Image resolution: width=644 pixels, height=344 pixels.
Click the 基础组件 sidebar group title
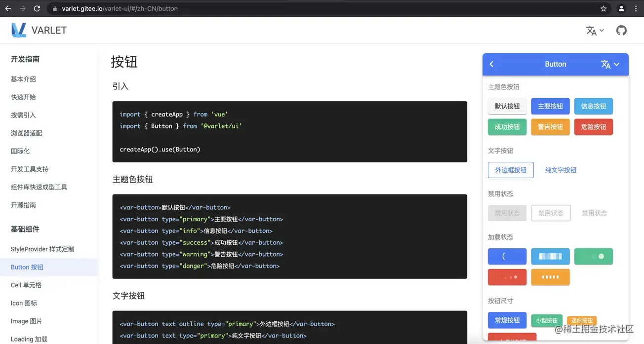click(25, 229)
